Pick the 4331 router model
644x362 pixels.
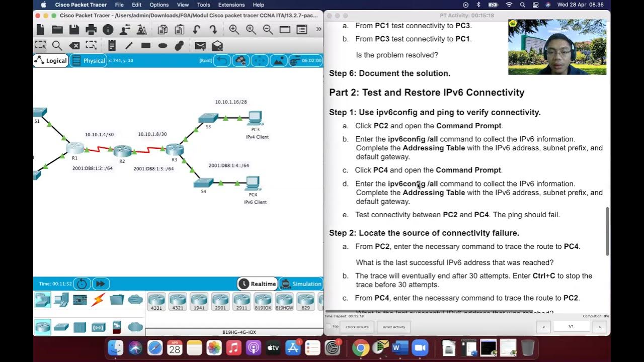click(156, 302)
